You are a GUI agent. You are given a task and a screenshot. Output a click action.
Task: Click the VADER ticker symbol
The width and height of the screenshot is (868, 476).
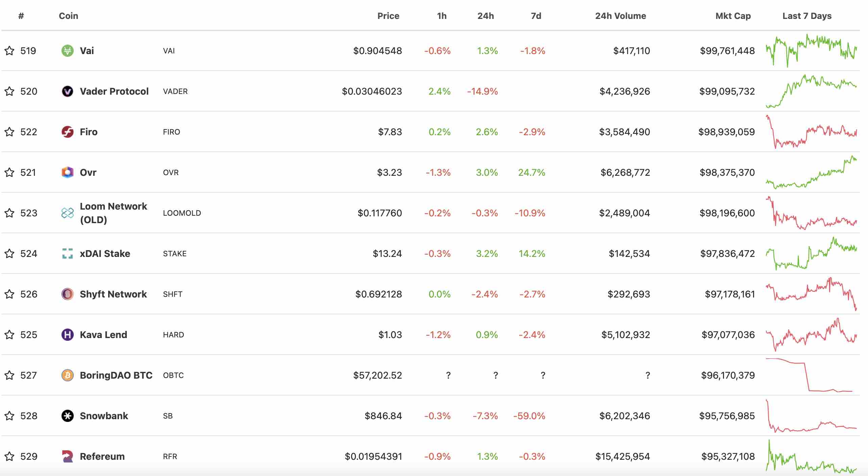tap(175, 91)
